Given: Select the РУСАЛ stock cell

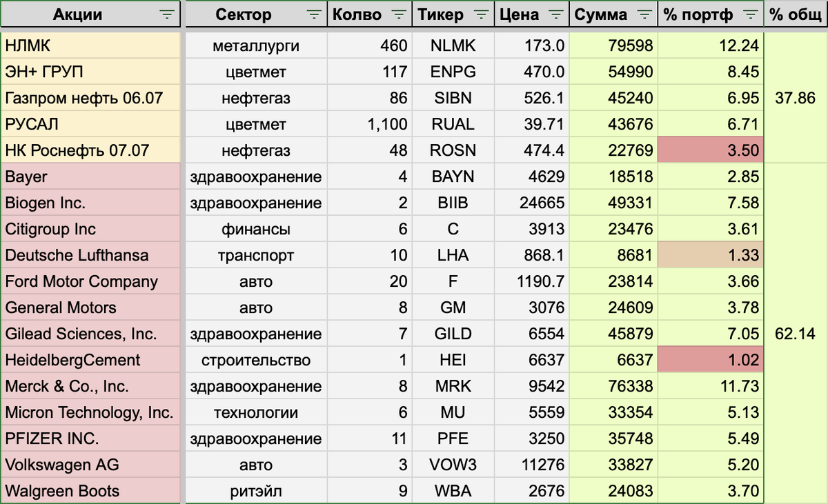Looking at the screenshot, I should tap(91, 125).
